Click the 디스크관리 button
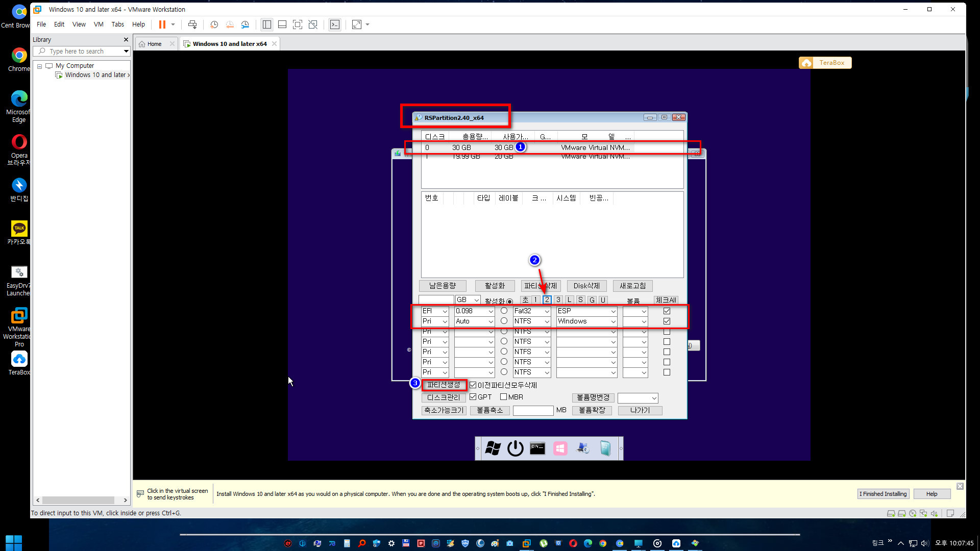Image resolution: width=980 pixels, height=551 pixels. (444, 397)
